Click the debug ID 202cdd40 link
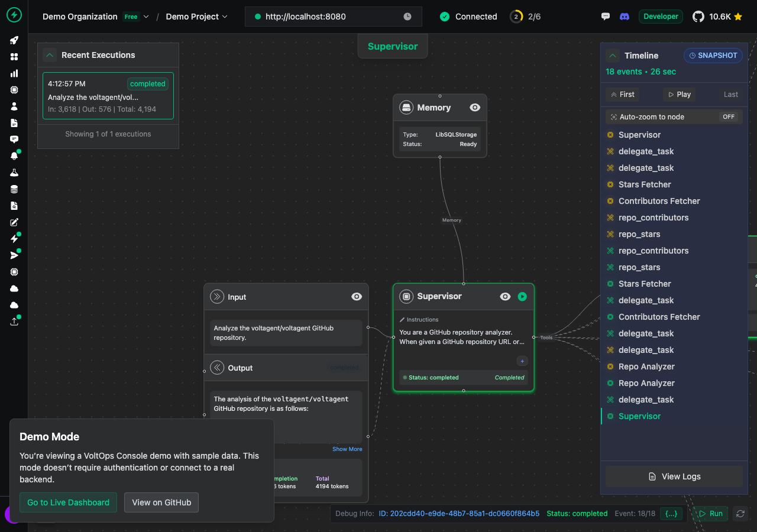757x532 pixels. click(459, 514)
